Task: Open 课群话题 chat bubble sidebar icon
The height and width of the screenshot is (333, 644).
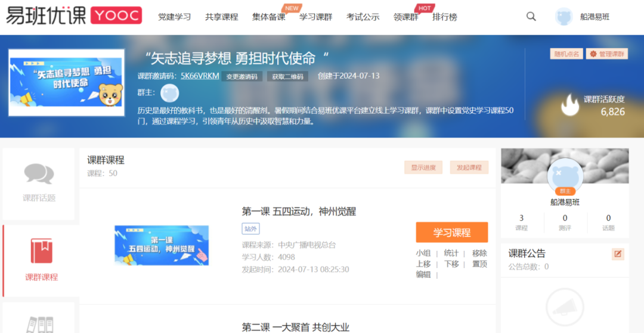Action: pos(39,174)
